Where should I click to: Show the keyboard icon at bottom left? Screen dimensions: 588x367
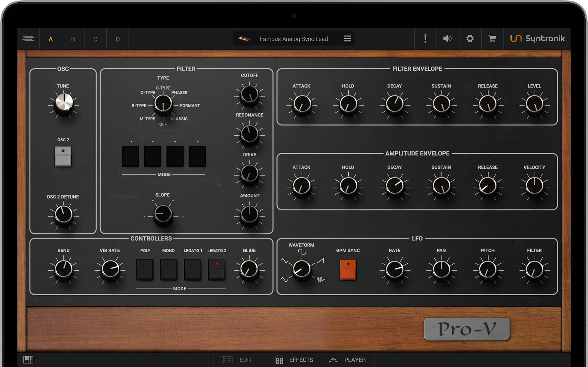(28, 359)
